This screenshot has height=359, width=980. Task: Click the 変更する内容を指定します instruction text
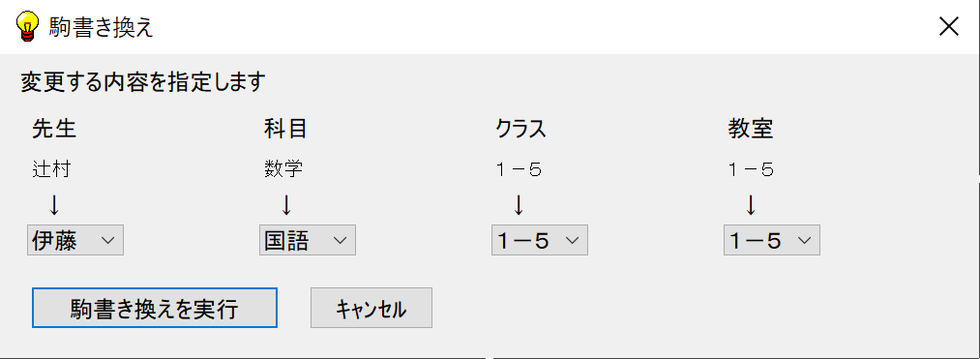point(143,82)
